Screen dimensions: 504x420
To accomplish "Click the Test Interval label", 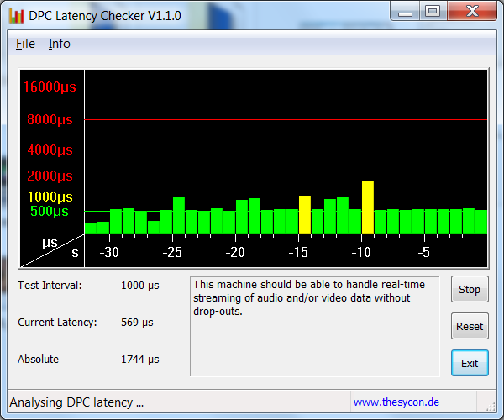I will 50,286.
